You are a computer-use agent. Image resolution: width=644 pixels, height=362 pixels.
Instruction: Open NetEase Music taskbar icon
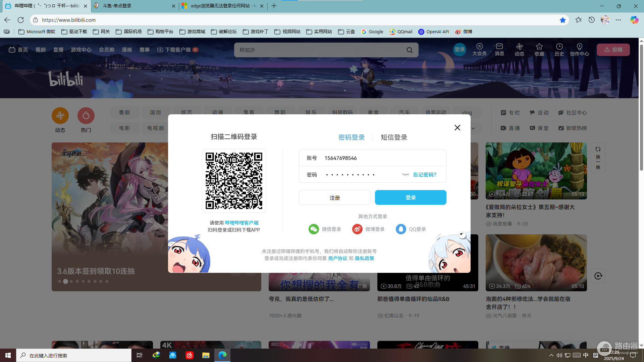pyautogui.click(x=190, y=355)
